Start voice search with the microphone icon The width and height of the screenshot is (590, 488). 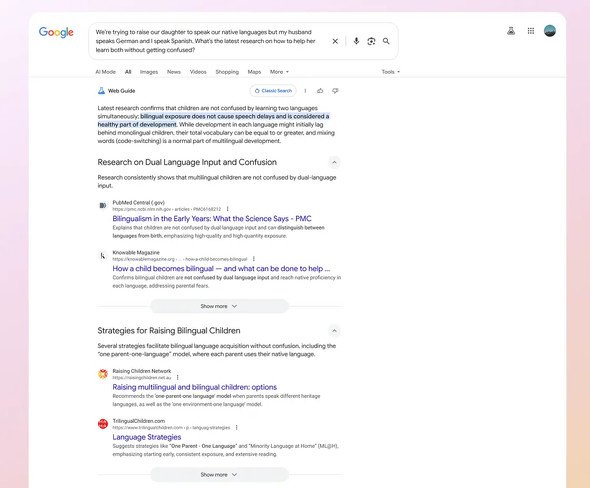tap(356, 41)
